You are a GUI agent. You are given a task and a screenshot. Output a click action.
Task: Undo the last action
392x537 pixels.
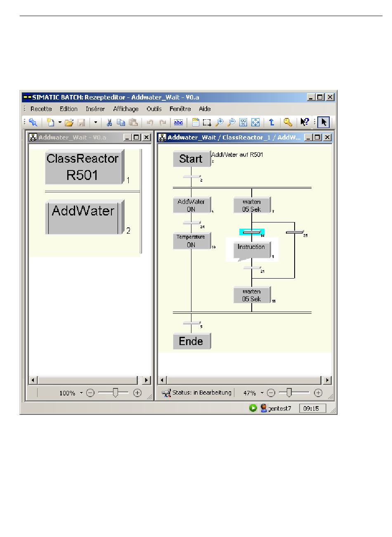150,122
